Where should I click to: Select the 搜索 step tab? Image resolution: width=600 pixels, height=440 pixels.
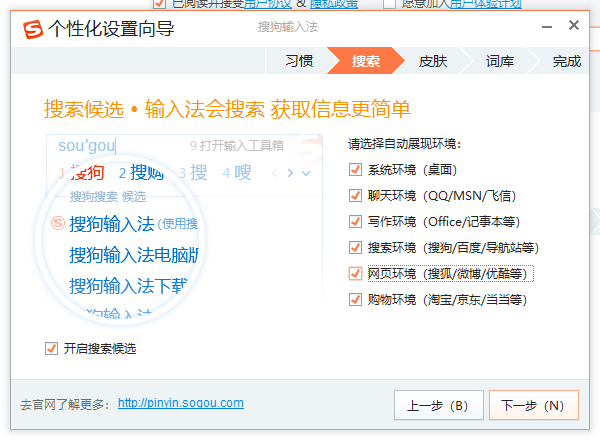[365, 61]
